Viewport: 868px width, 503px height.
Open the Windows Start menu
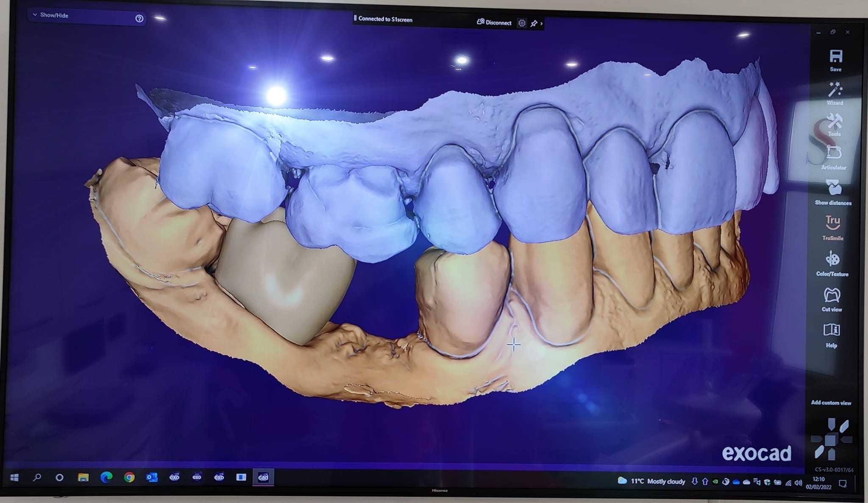point(14,478)
